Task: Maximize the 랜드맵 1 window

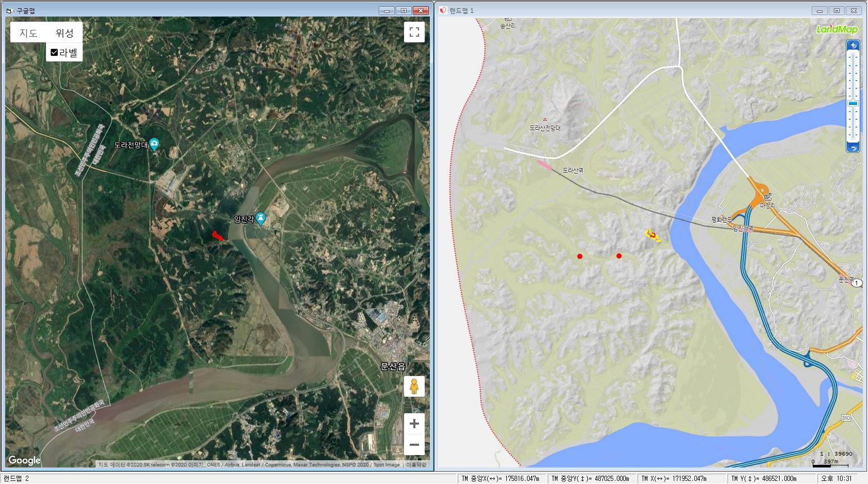Action: coord(836,10)
